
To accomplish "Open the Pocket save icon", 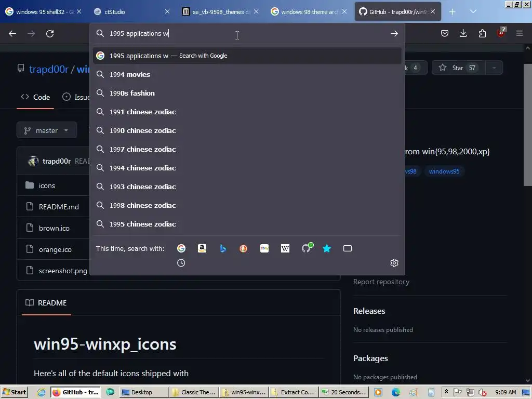I will 445,33.
